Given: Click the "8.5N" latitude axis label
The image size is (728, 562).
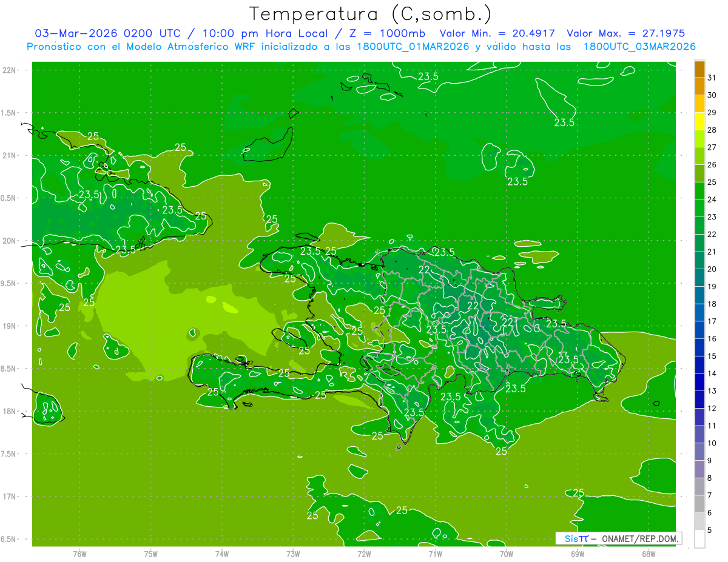Looking at the screenshot, I should coord(8,369).
